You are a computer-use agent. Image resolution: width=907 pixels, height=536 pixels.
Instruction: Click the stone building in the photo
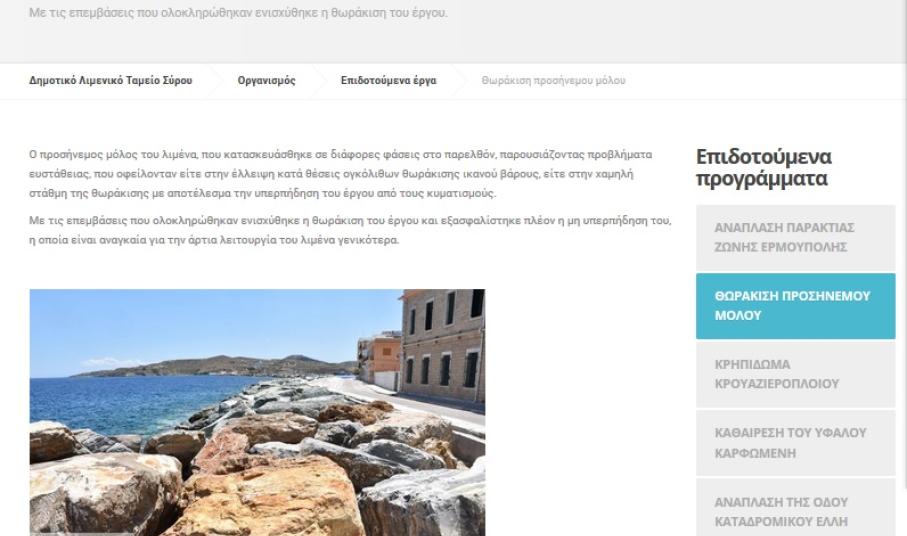click(443, 346)
